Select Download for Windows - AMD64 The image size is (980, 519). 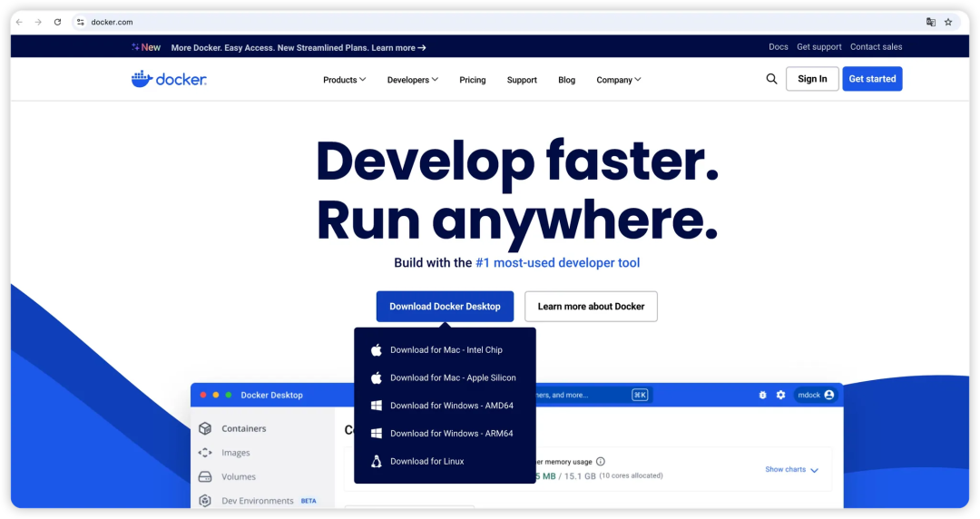[445, 406]
